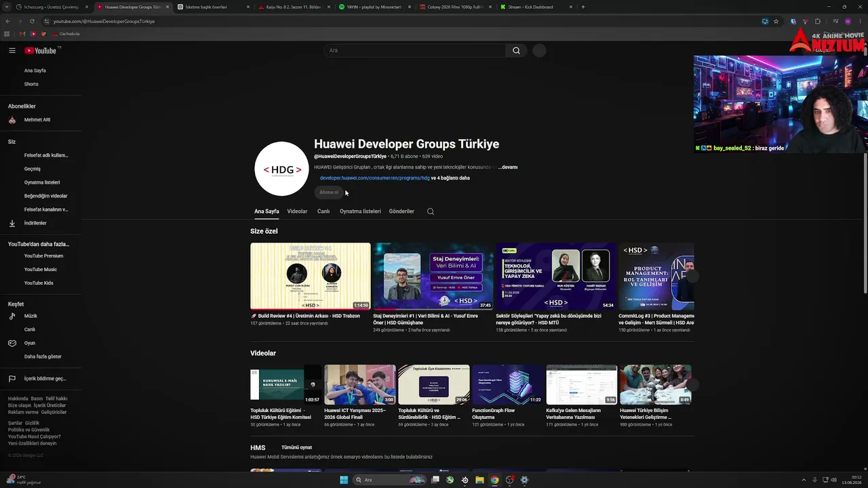
Task: Expand sidebar with Daha fazla göster
Action: [x=43, y=357]
